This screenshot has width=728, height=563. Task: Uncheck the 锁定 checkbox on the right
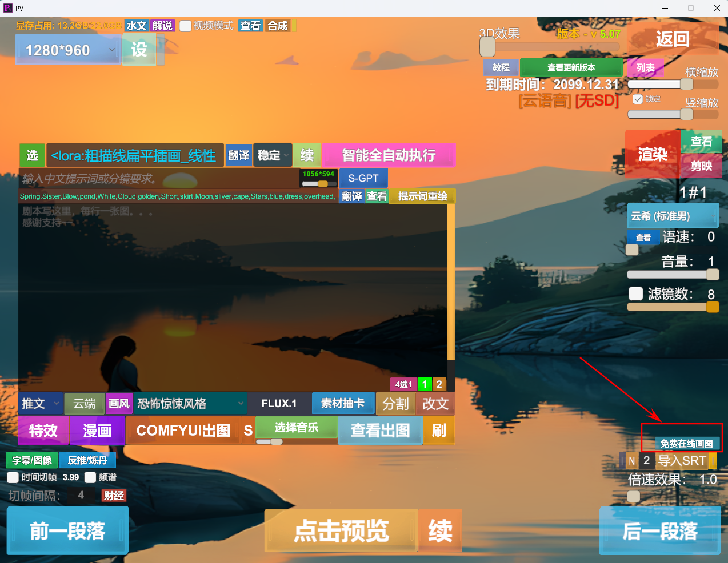638,99
